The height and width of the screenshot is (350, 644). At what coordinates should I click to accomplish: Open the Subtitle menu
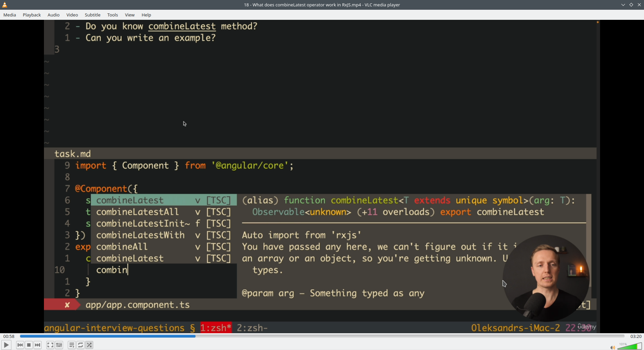[x=93, y=15]
